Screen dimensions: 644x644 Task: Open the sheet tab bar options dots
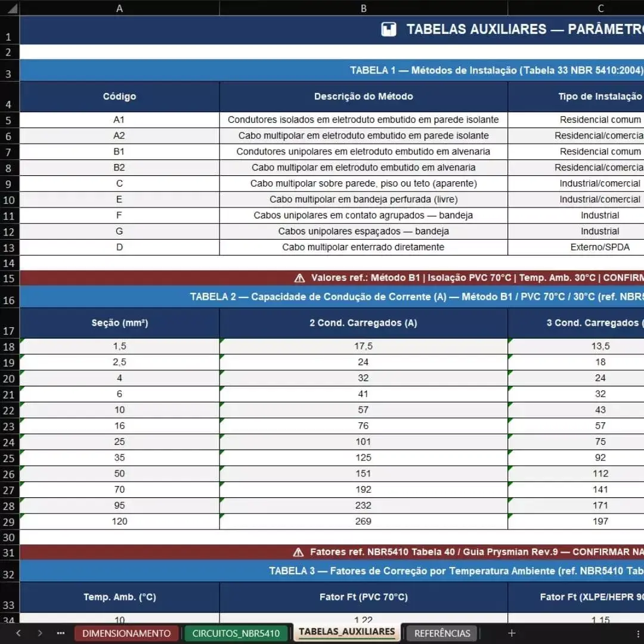(638, 633)
